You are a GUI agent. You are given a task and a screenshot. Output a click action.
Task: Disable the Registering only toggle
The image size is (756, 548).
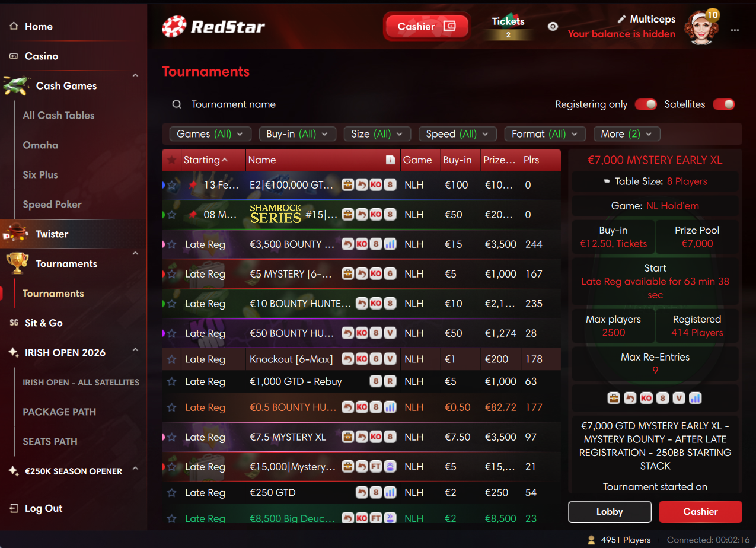coord(646,104)
